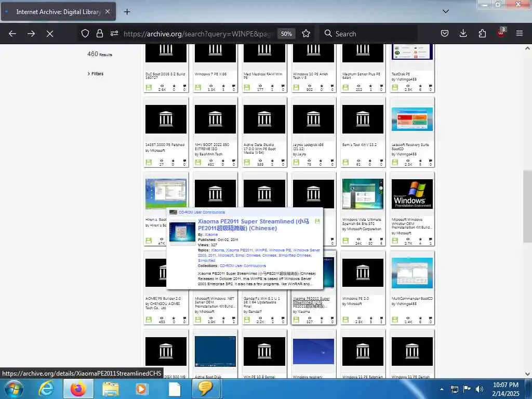Click the favorites star on MultiCommander BootCD card
The height and width of the screenshot is (399, 532).
[x=420, y=319]
